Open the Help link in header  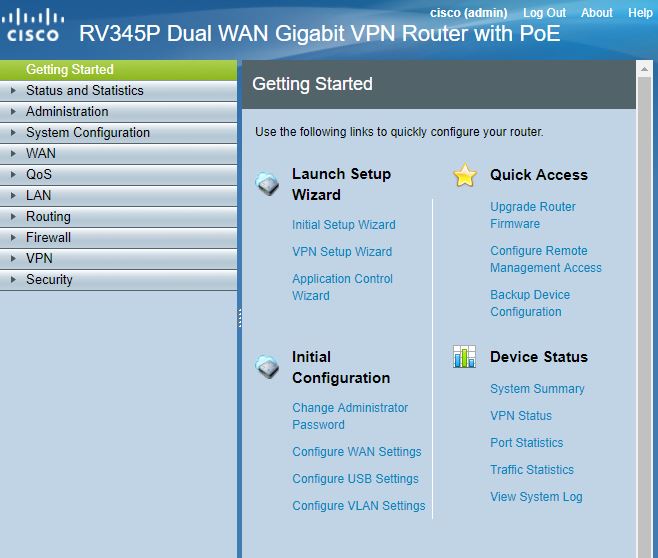click(640, 13)
